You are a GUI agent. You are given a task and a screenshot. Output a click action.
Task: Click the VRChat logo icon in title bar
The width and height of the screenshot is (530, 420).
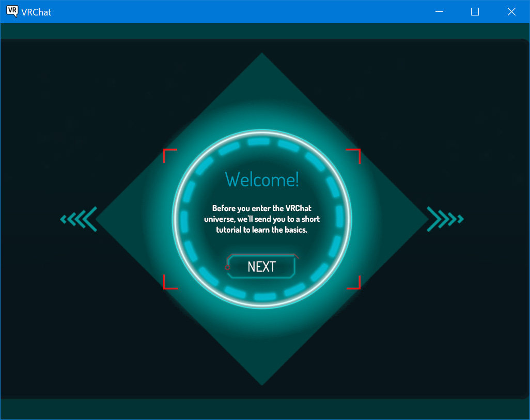[12, 11]
